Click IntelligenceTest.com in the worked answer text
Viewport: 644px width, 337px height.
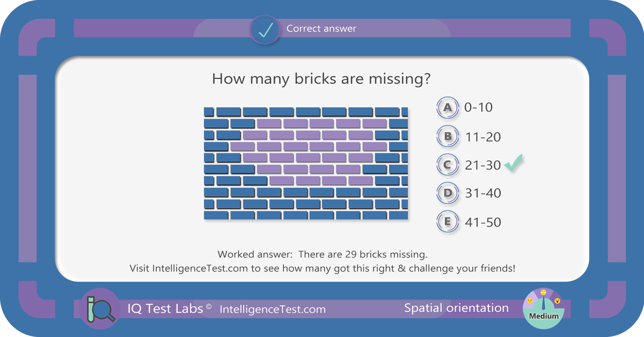[x=198, y=268]
